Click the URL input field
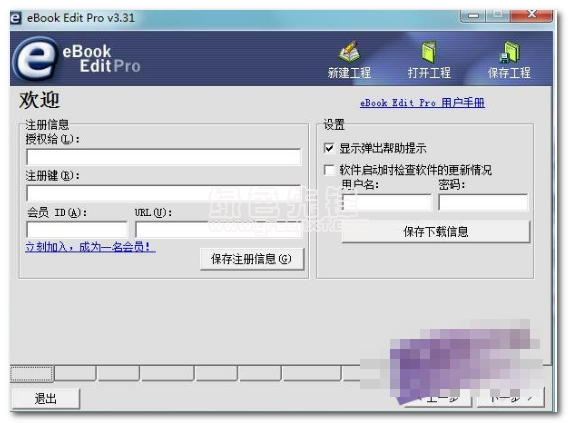This screenshot has height=423, width=568. coord(218,229)
